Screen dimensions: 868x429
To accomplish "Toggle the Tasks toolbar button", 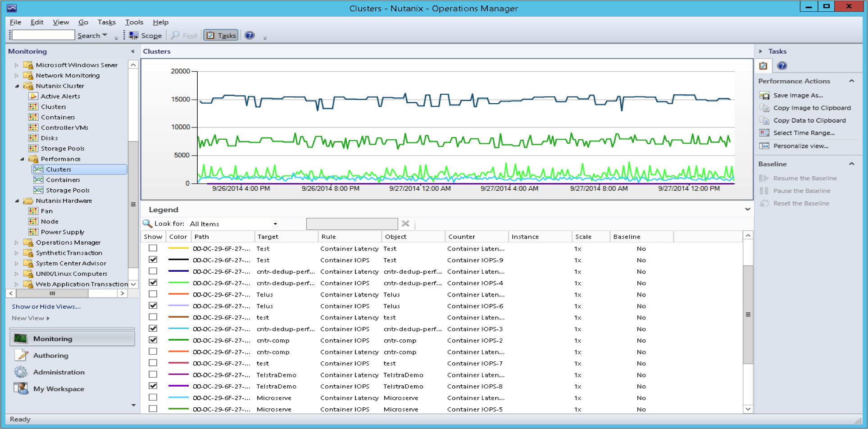I will [x=221, y=35].
